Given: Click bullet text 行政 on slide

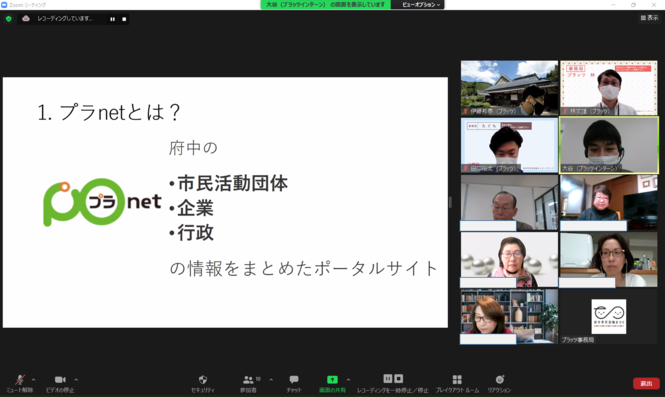Looking at the screenshot, I should coord(195,233).
